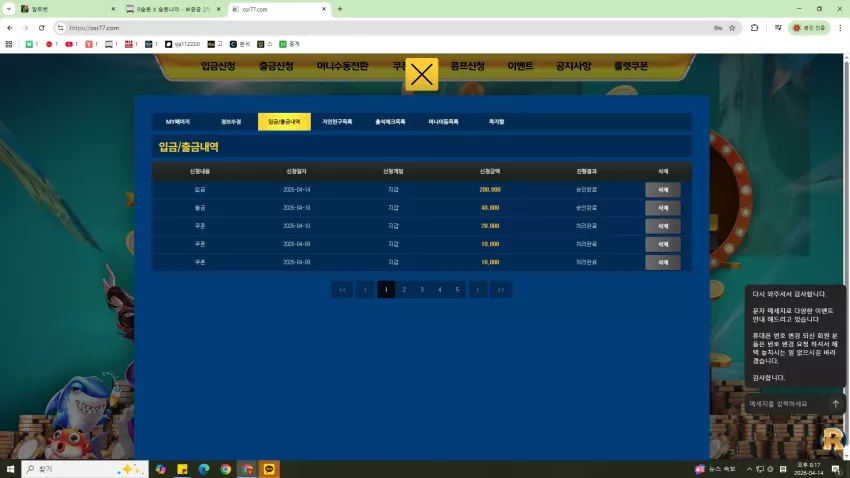
Task: Delete the 20,000 coupon row
Action: click(663, 226)
